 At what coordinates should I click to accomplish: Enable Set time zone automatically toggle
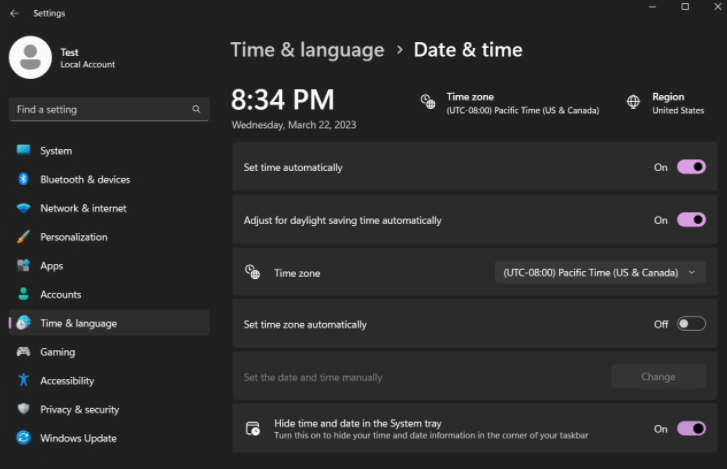(691, 324)
